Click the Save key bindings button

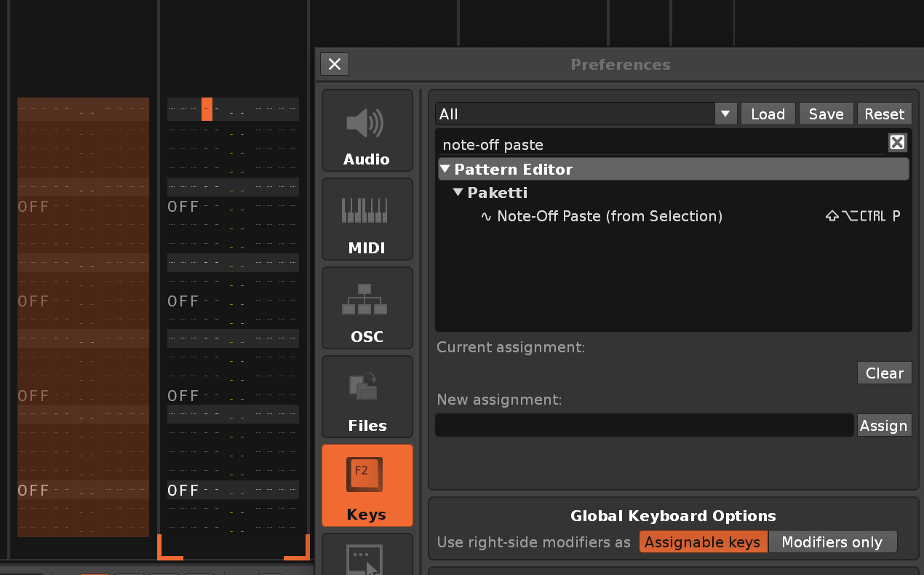tap(826, 114)
